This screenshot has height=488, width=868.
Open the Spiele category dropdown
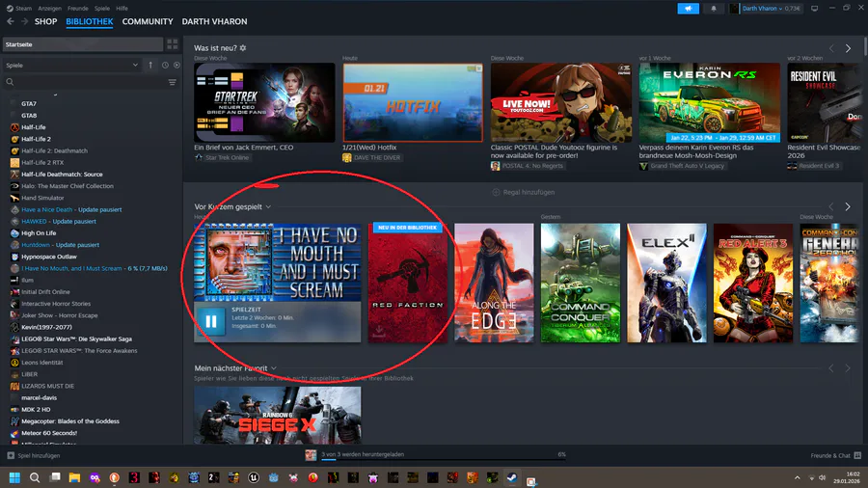coord(72,66)
